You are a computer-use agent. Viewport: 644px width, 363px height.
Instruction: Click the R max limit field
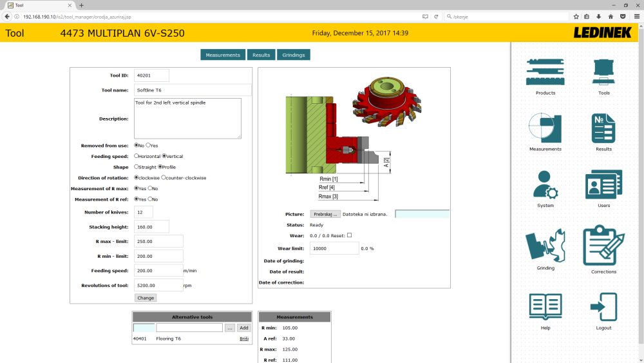158,241
